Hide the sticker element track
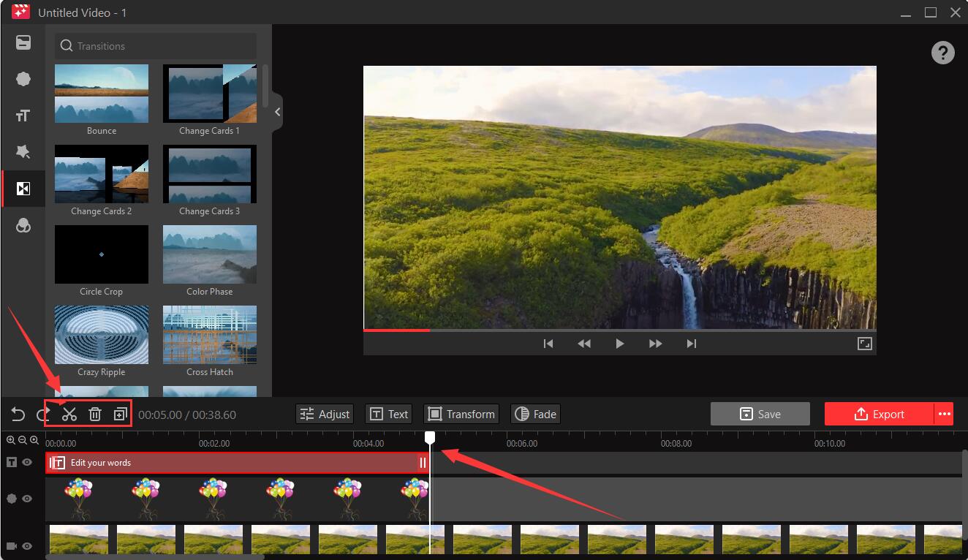 pos(27,499)
